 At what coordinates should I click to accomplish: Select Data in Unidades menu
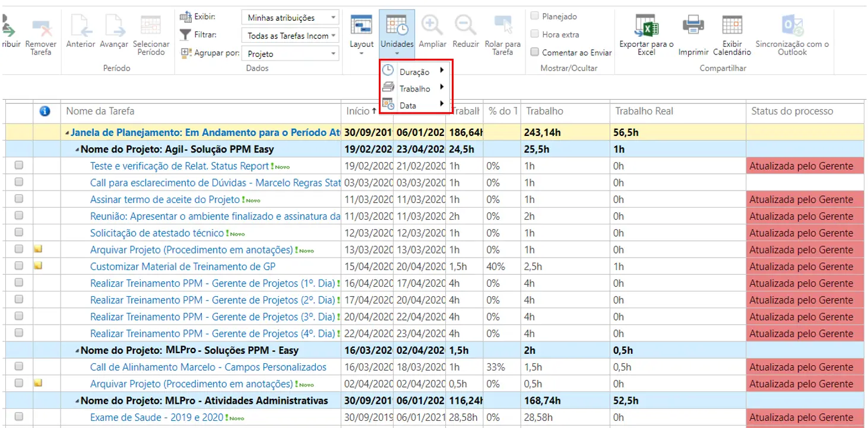coord(408,105)
